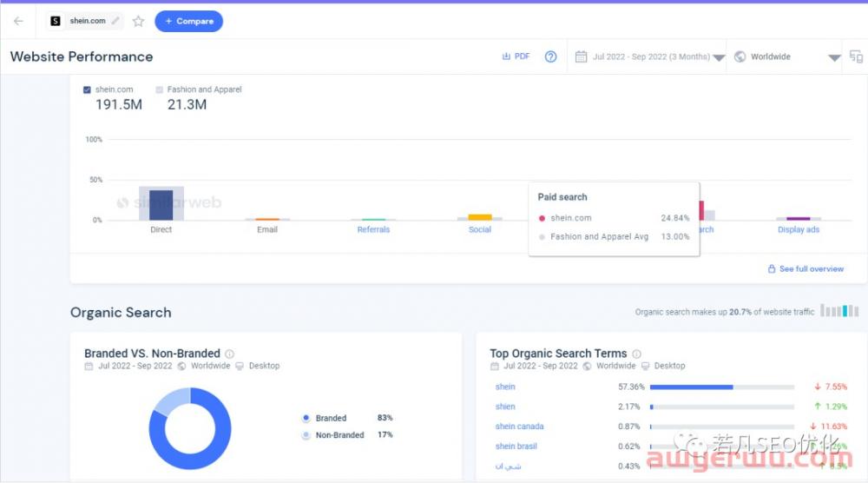Download the PDF report
868x483 pixels.
(x=516, y=56)
